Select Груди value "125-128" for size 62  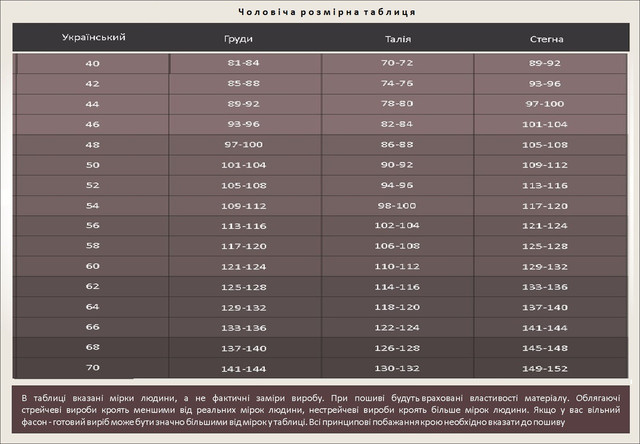(244, 287)
